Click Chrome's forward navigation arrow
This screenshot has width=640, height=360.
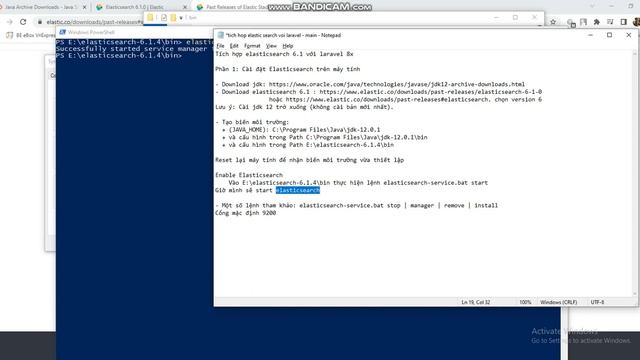(x=9, y=22)
